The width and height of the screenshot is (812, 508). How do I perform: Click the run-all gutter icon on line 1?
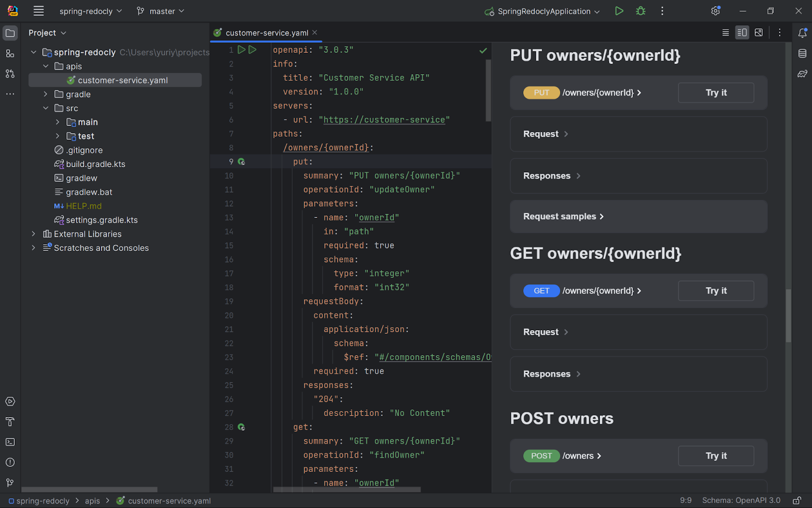click(x=252, y=50)
